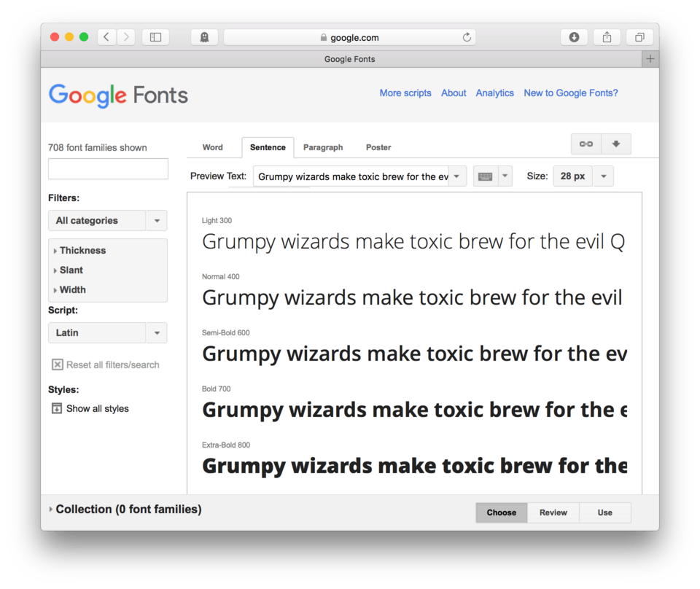Expand the Slant filter
Viewport: 700px width, 589px height.
[69, 270]
